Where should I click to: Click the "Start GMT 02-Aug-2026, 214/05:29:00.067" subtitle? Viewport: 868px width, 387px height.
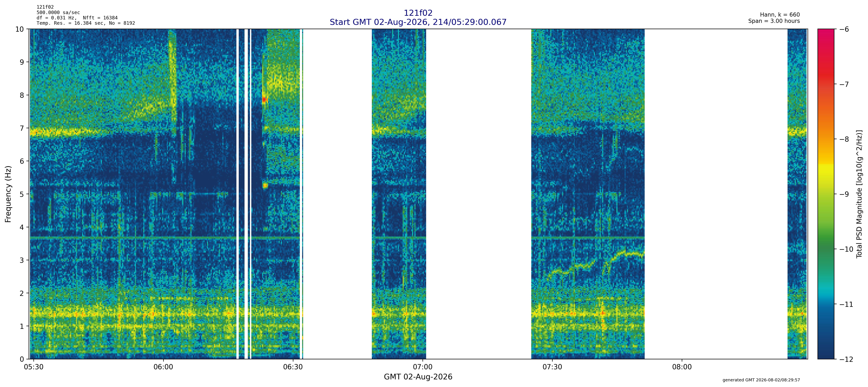point(418,22)
